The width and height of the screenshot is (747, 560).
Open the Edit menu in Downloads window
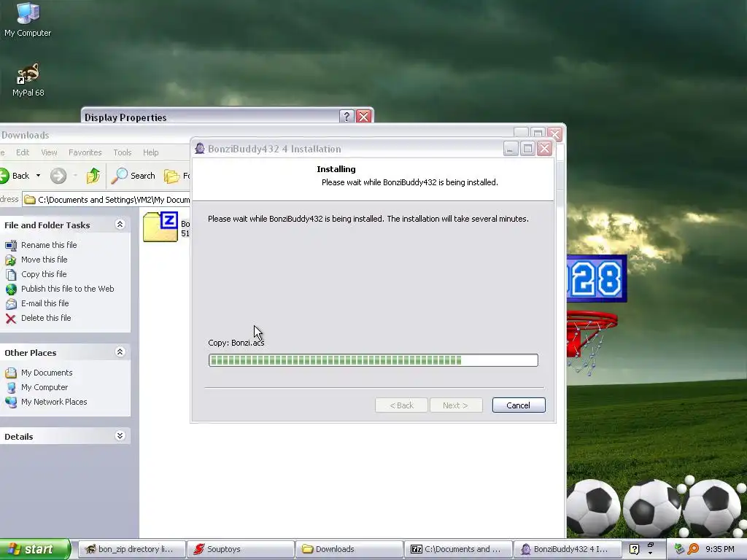[23, 152]
